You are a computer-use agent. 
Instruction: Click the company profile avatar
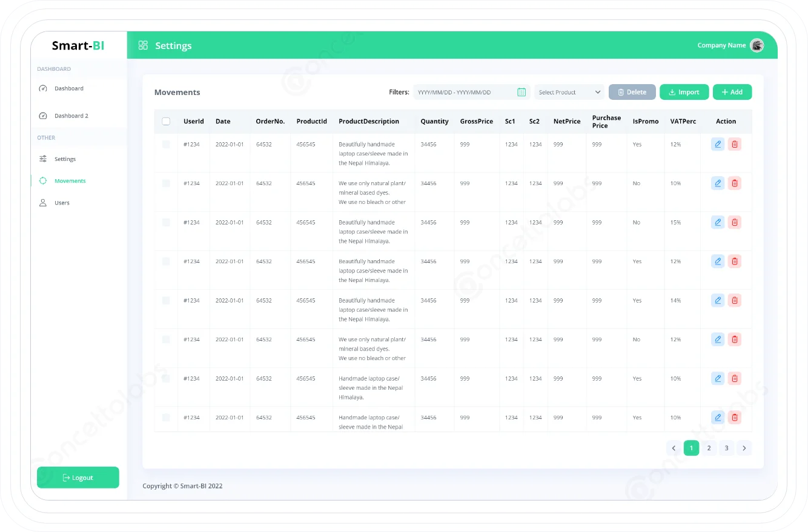pos(757,45)
